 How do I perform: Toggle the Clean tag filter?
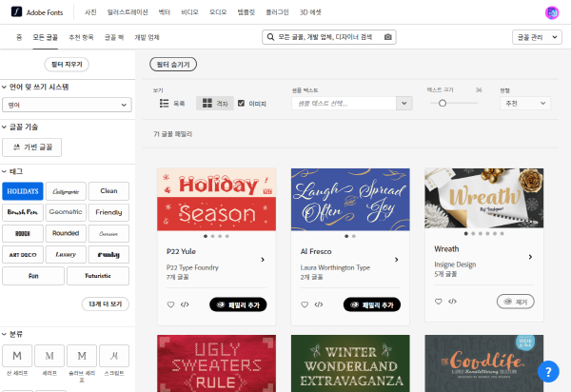(x=108, y=191)
